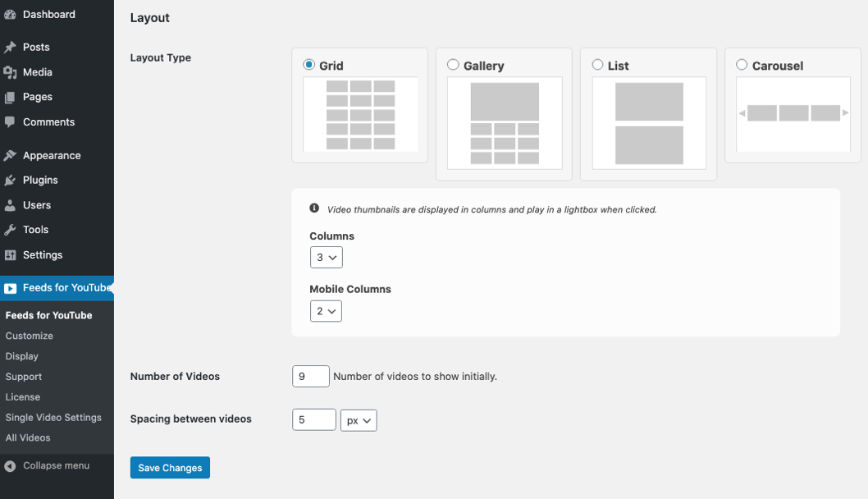Click the Collapse menu arrow icon
868x499 pixels.
point(10,466)
